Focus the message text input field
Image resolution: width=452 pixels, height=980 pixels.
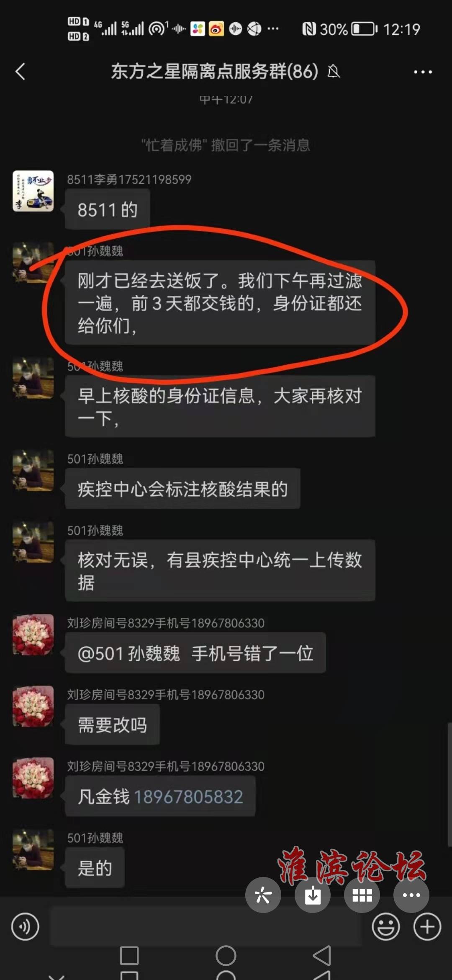pyautogui.click(x=206, y=927)
